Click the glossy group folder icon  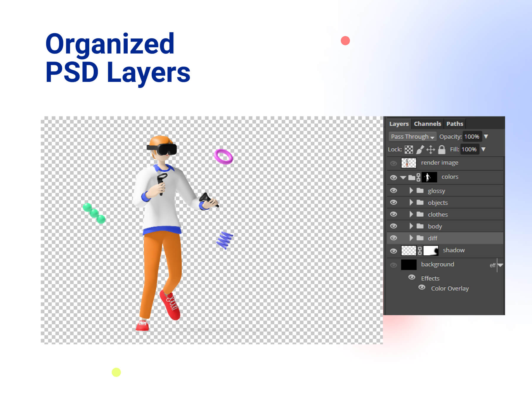[420, 191]
